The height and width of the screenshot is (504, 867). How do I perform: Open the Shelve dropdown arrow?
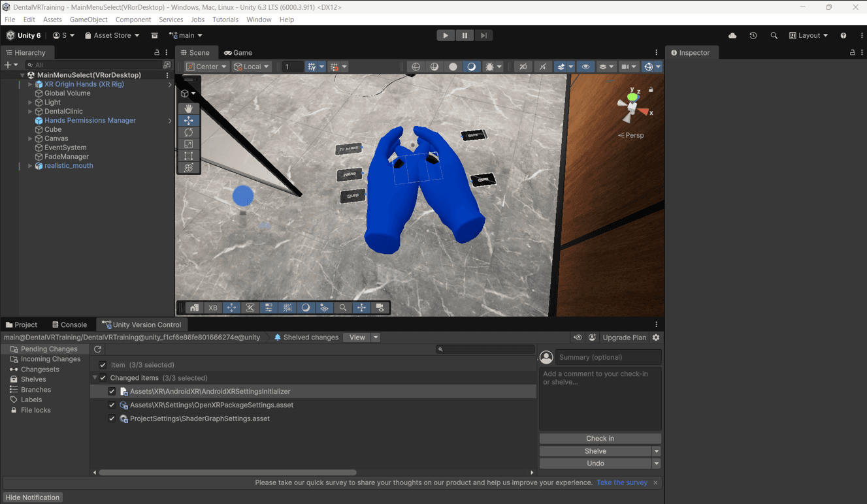tap(657, 451)
